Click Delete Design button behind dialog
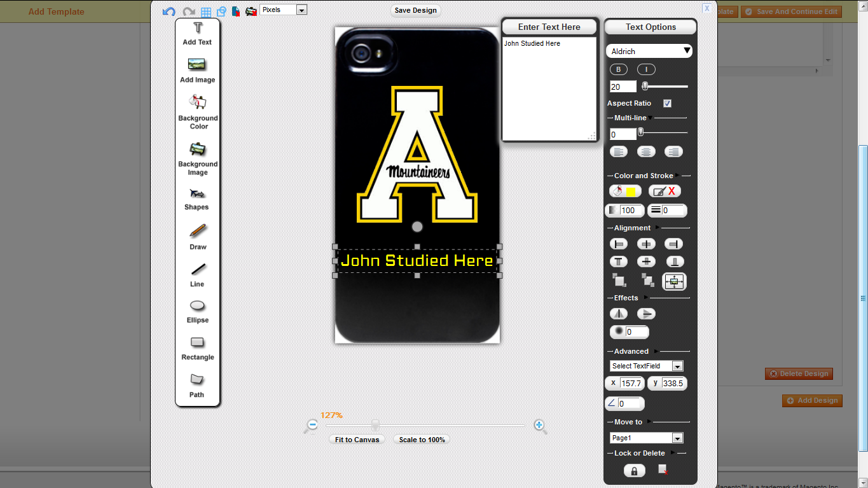868x488 pixels. 799,374
